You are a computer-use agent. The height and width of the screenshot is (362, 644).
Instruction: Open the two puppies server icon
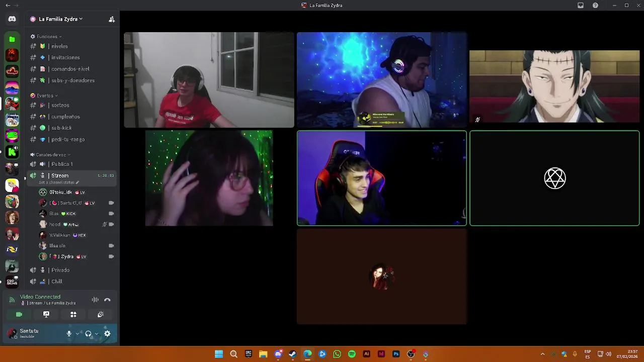tap(12, 120)
